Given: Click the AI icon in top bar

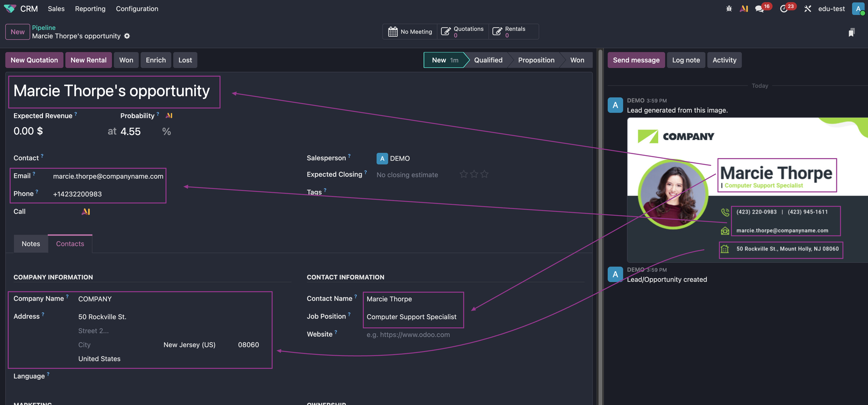Looking at the screenshot, I should click(744, 9).
